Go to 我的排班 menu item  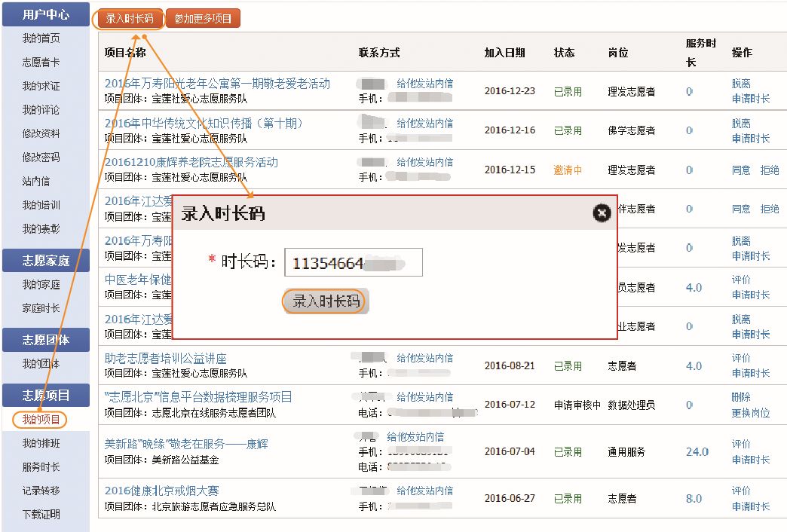(x=41, y=443)
